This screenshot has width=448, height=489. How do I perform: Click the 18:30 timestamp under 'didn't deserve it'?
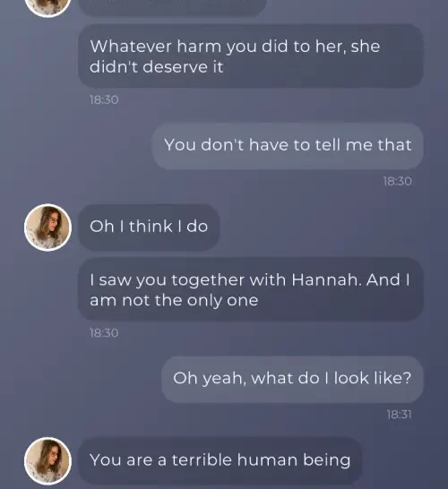pyautogui.click(x=104, y=99)
